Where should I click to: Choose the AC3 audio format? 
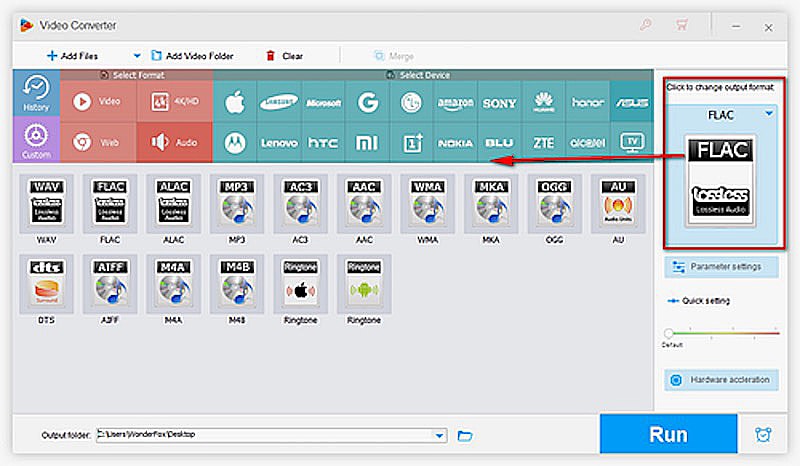tap(301, 204)
